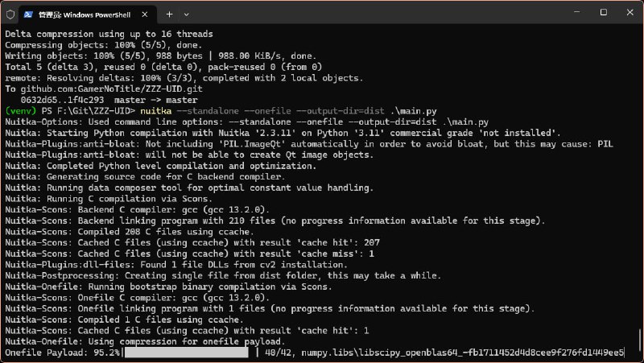Image resolution: width=644 pixels, height=363 pixels.
Task: Click the PowerShell icon on the tab
Action: pyautogui.click(x=29, y=14)
